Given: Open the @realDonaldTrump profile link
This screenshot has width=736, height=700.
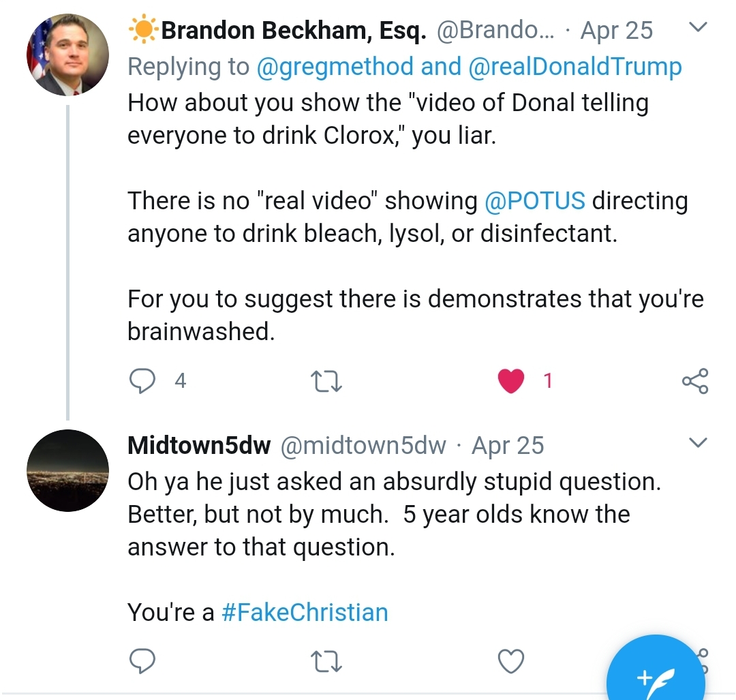Looking at the screenshot, I should (x=575, y=67).
